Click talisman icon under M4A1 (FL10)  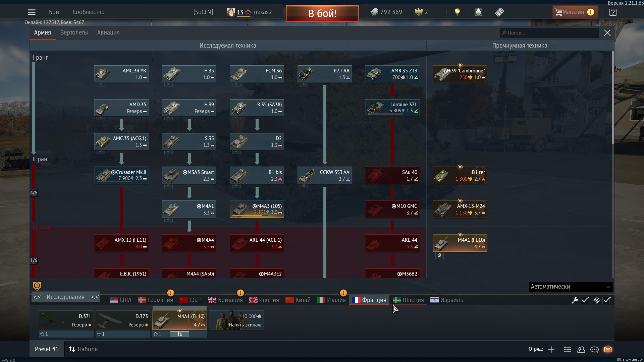tap(439, 255)
